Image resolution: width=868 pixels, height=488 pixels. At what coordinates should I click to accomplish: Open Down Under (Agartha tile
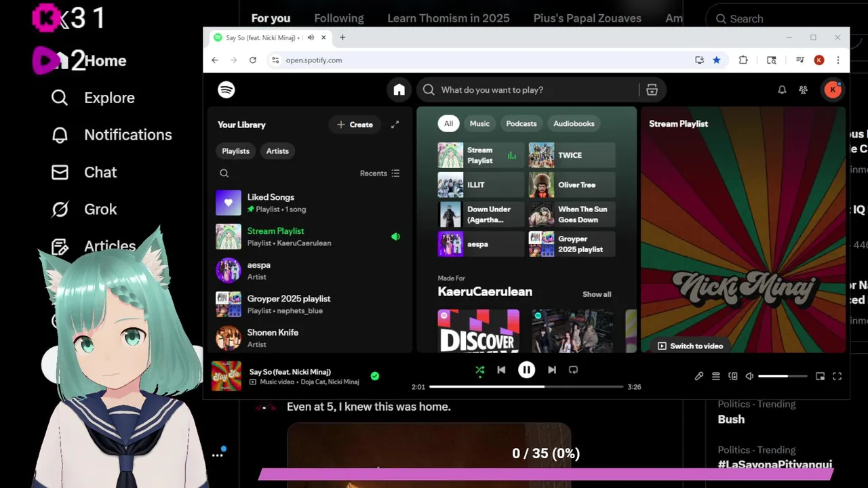coord(481,215)
